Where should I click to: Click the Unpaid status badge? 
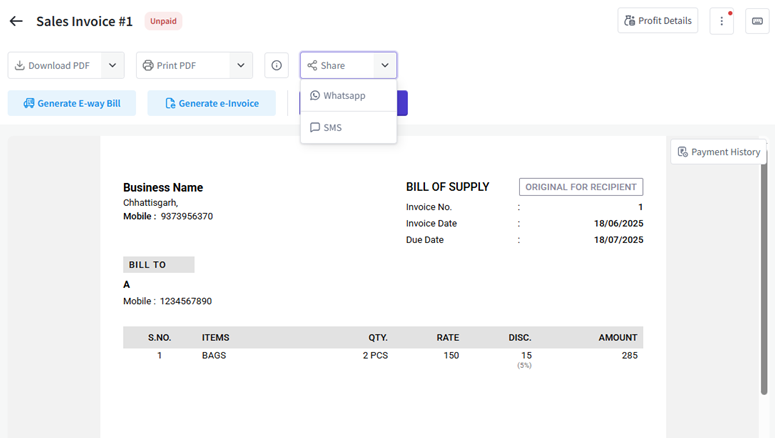click(x=163, y=21)
